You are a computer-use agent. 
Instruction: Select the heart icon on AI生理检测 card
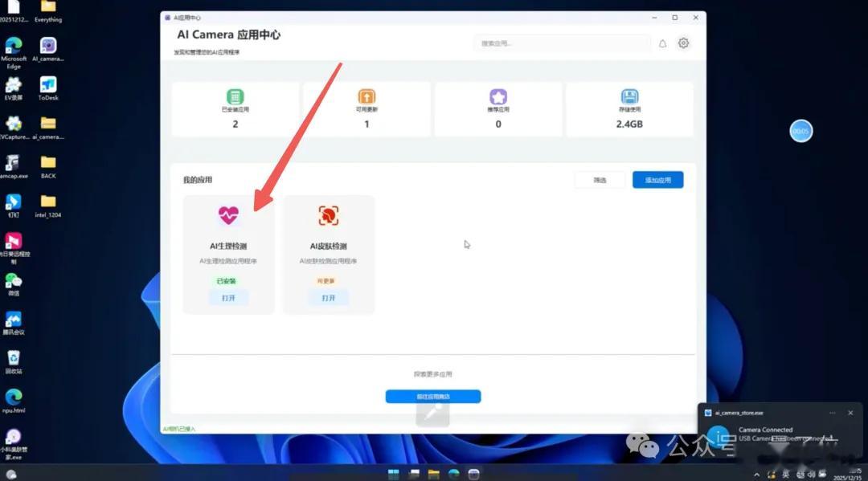pos(227,214)
